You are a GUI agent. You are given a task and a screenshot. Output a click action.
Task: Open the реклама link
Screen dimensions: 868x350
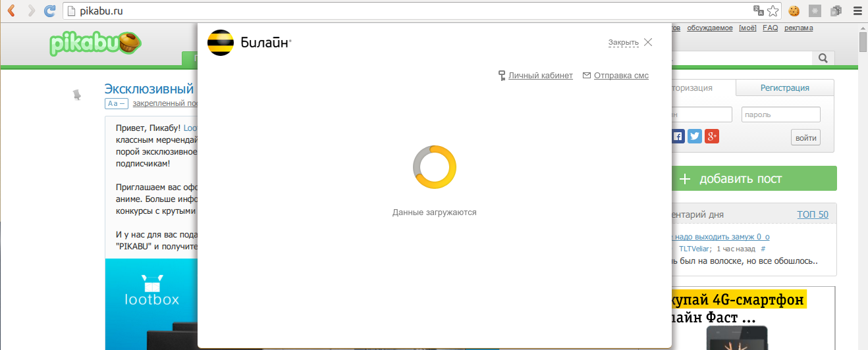tap(798, 28)
